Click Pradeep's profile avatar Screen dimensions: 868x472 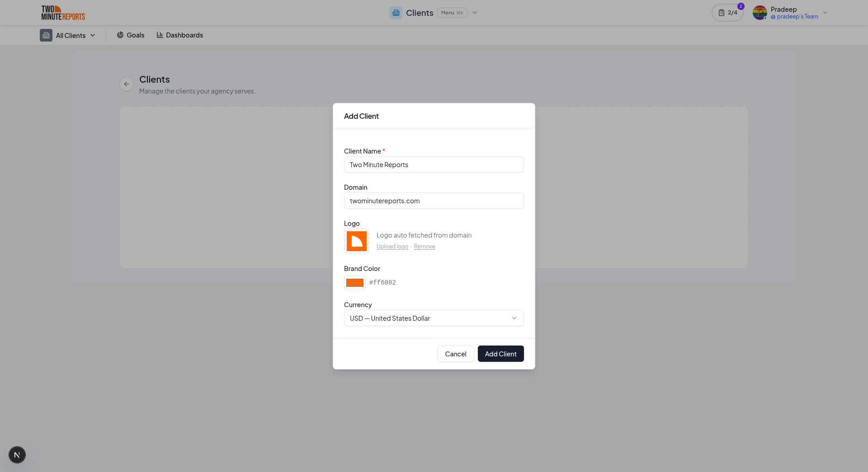[760, 13]
